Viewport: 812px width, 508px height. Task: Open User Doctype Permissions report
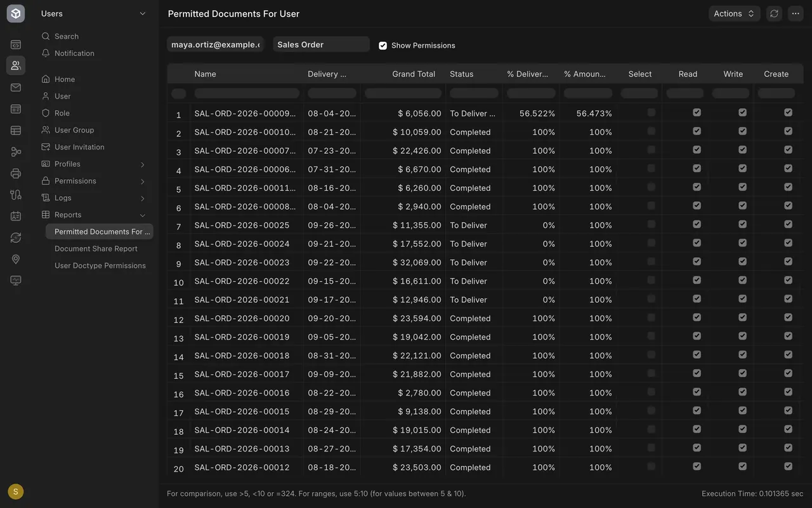(x=100, y=265)
